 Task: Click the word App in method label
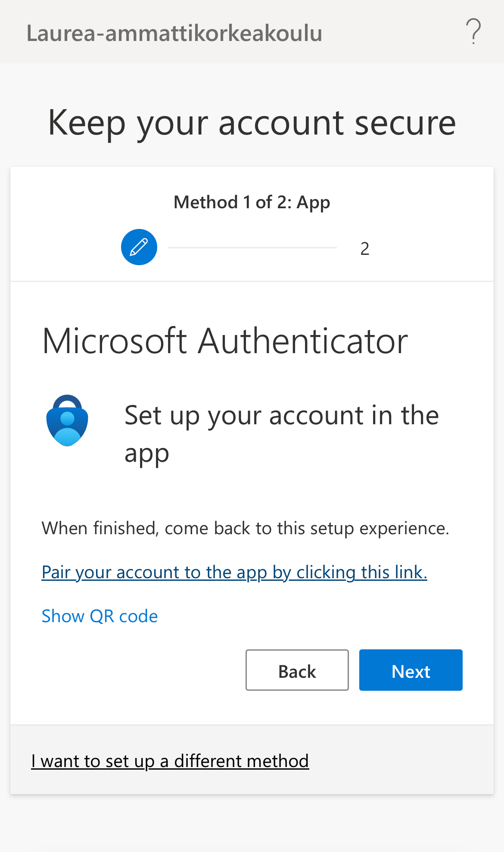click(313, 203)
